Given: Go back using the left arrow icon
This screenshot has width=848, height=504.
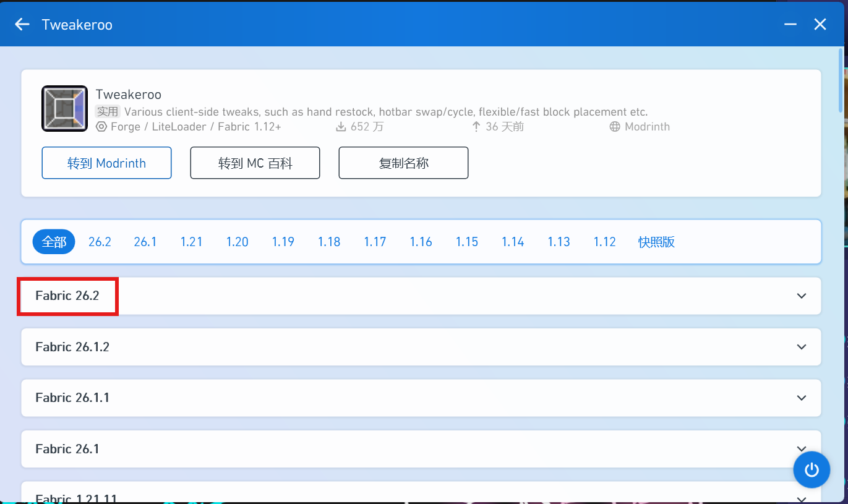Looking at the screenshot, I should click(22, 24).
